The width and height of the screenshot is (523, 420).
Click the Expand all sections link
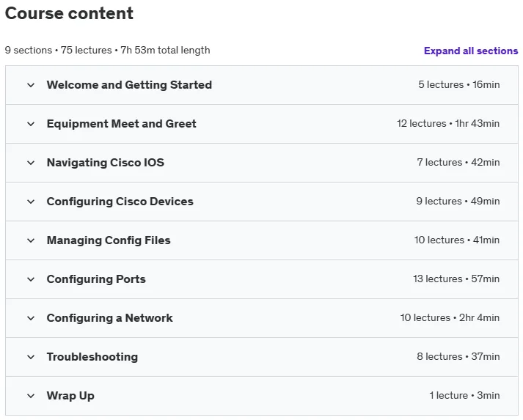pyautogui.click(x=471, y=51)
